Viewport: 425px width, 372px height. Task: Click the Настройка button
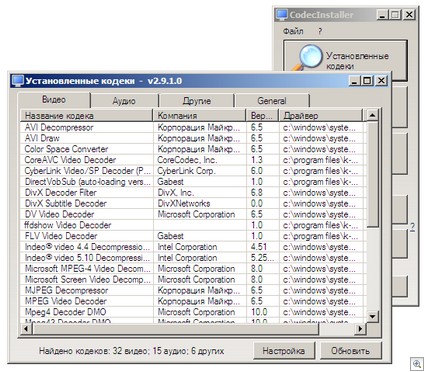pyautogui.click(x=283, y=351)
